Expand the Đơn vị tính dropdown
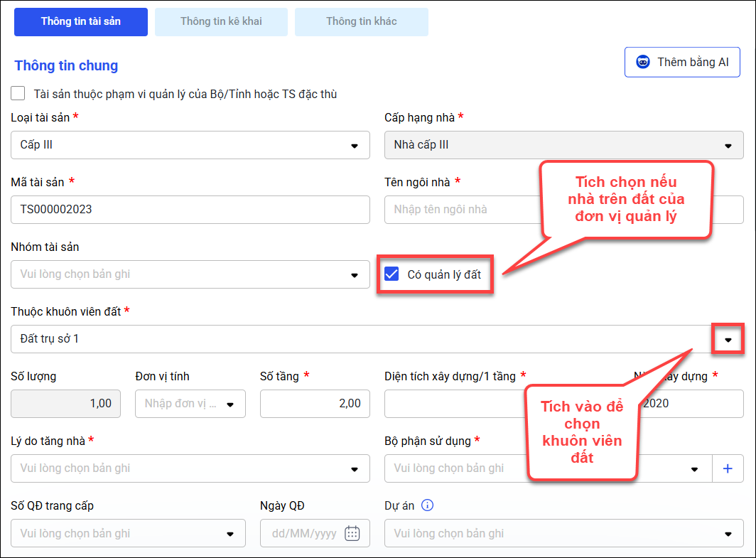Image resolution: width=756 pixels, height=558 pixels. click(x=230, y=404)
